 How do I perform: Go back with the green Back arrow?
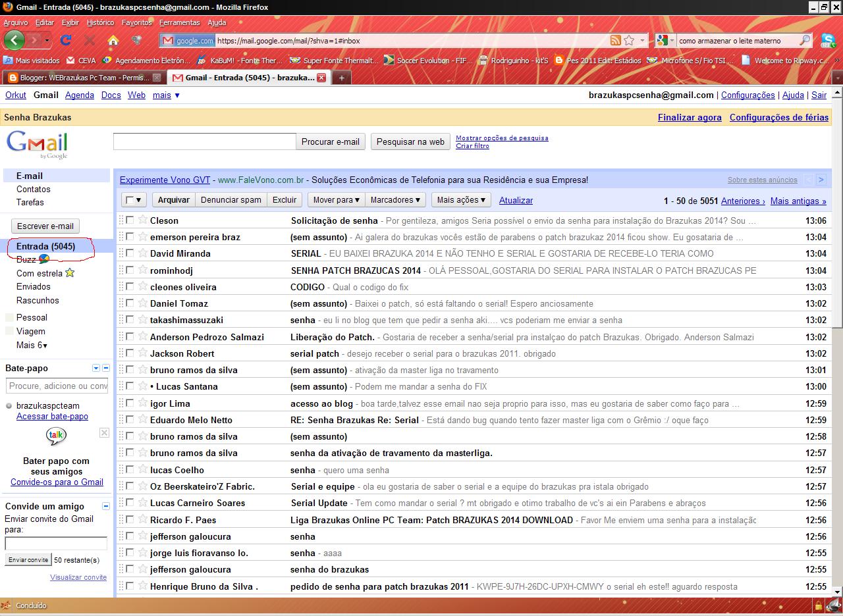pos(14,40)
